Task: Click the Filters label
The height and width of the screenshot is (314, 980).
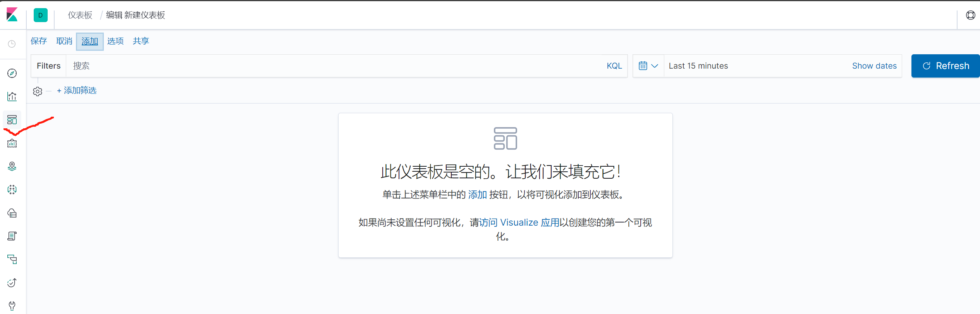Action: click(x=49, y=66)
